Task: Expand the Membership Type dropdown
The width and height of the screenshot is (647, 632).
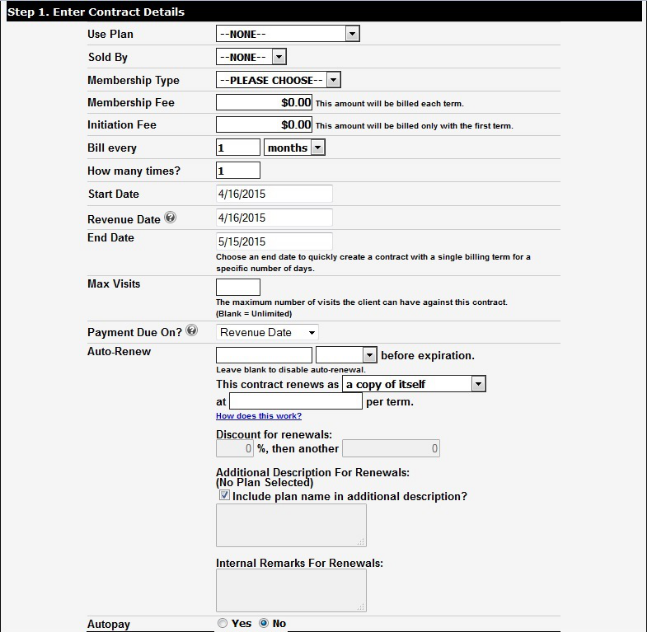Action: 278,80
